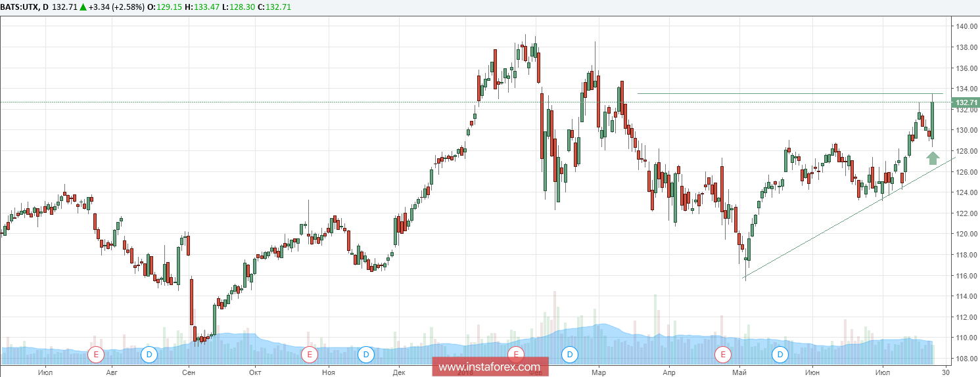This screenshot has width=980, height=377.
Task: Select the rising green trend line
Action: coord(848,218)
